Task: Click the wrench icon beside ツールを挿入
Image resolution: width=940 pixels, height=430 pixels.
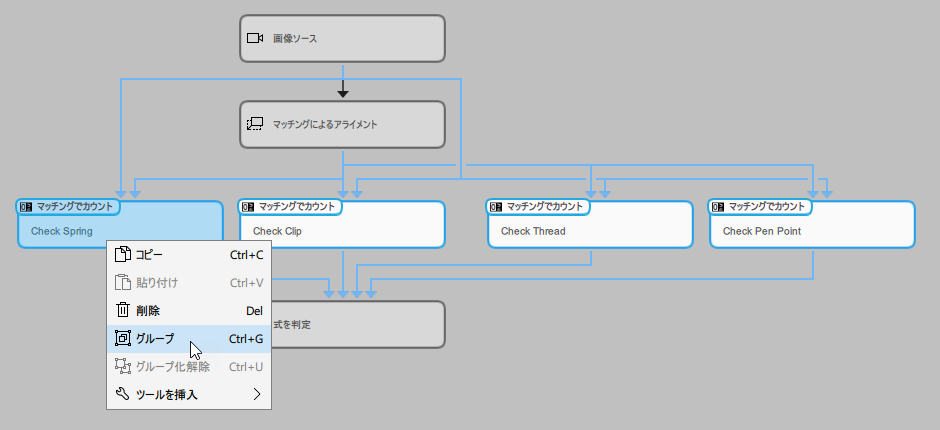Action: [x=123, y=395]
